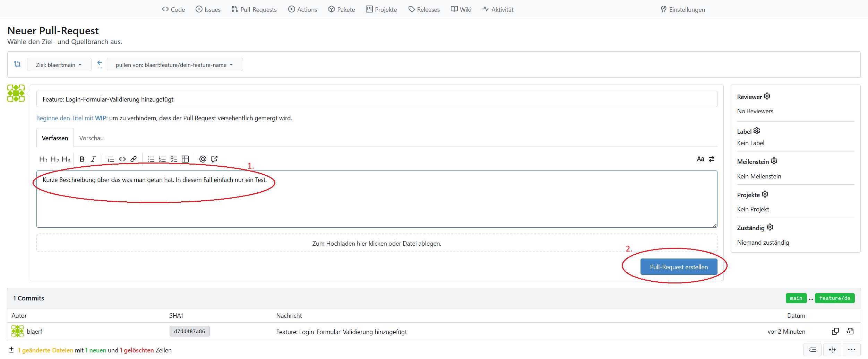The height and width of the screenshot is (359, 868).
Task: Insert a table with the table icon
Action: pos(185,159)
